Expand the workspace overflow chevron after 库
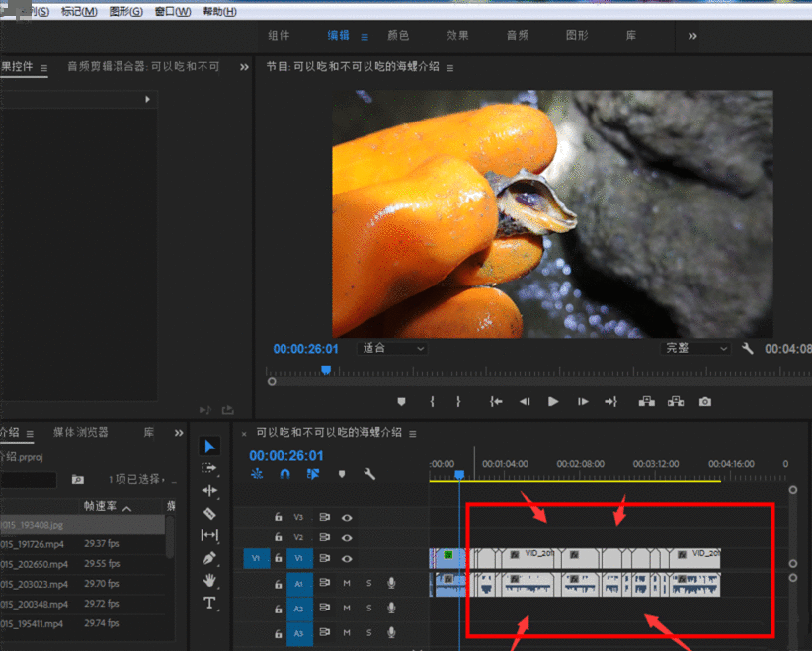Image resolution: width=812 pixels, height=651 pixels. [x=692, y=36]
